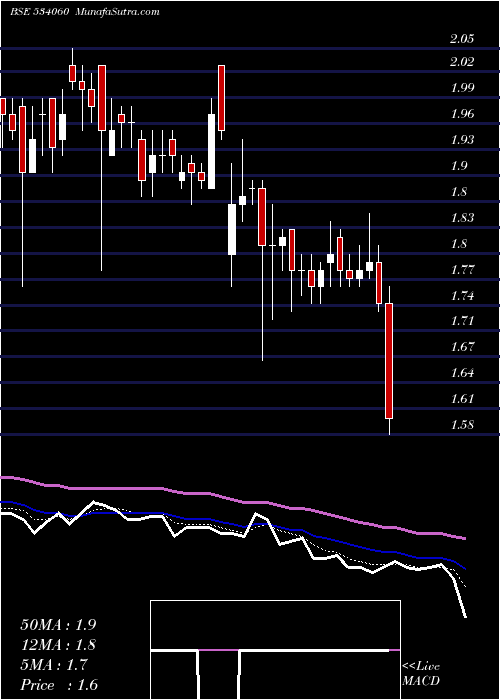Click the Price : 1.6 legend entry
The width and height of the screenshot is (500, 700).
59,685
